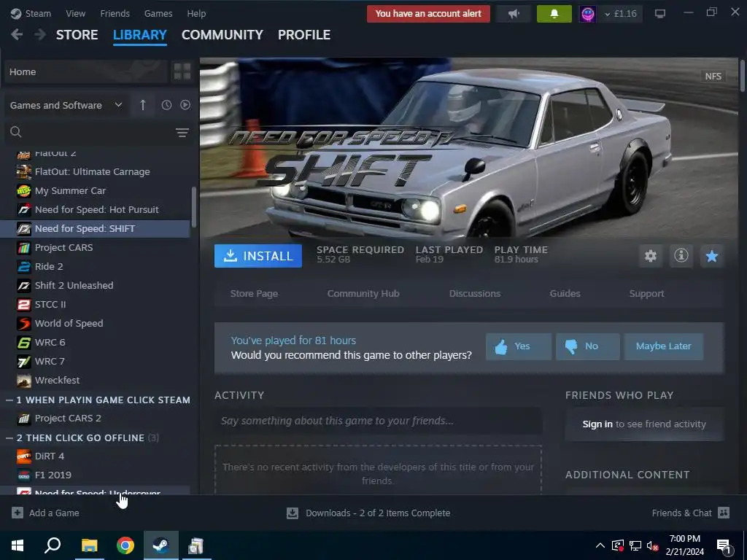Select STCC II in the library
Screen dimensions: 747x560
coord(96,305)
